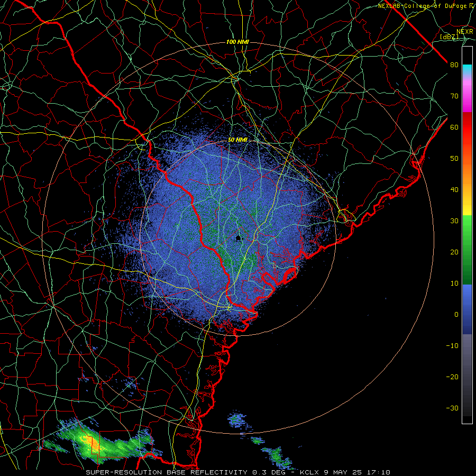Click the 10 value on the color scale

(454, 283)
